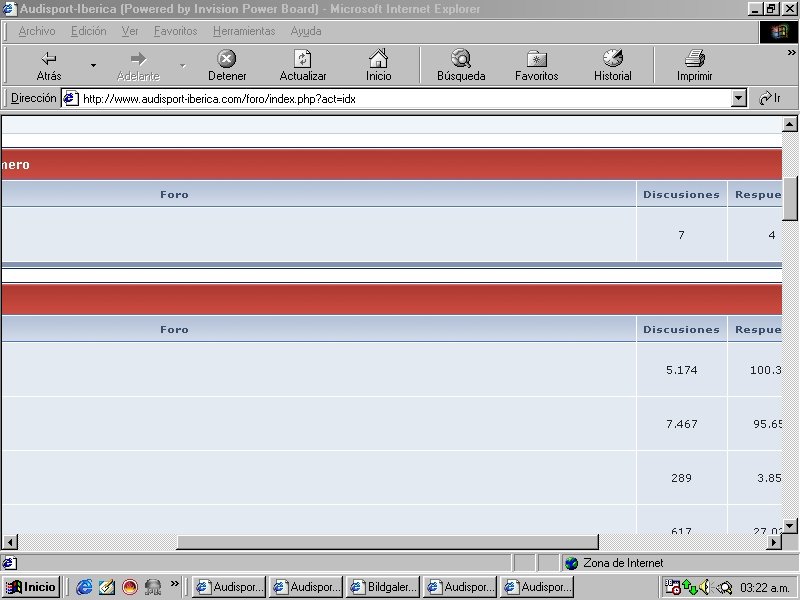The height and width of the screenshot is (600, 800).
Task: Click the Windows logo throbber icon
Action: tap(778, 32)
